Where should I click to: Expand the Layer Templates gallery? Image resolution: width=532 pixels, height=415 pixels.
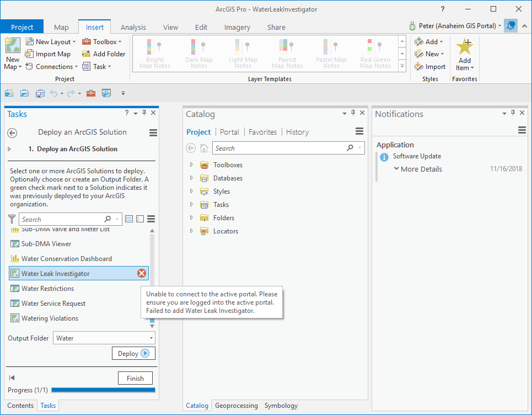click(402, 66)
